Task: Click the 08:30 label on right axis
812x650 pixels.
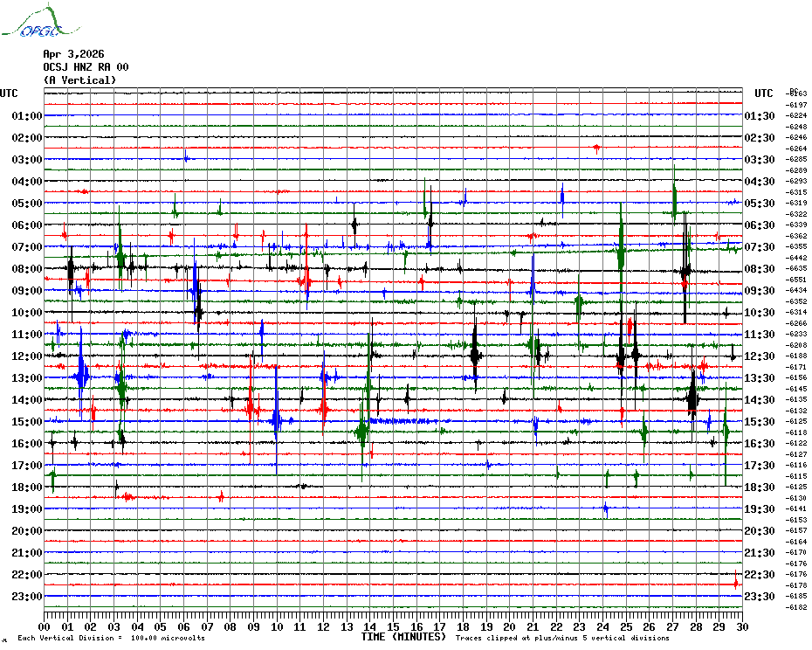Action: coord(760,269)
